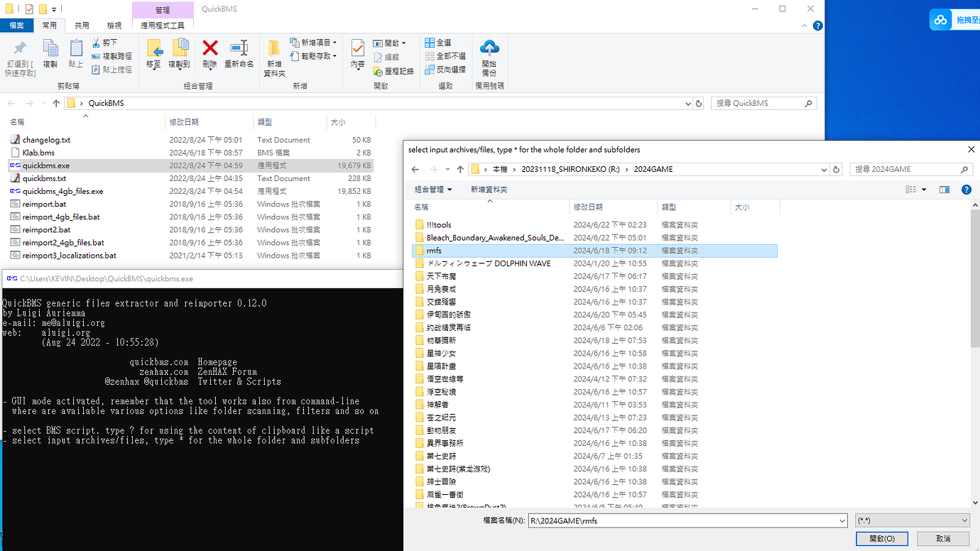Click 釘選到快速存取 pin icon in ribbon
The image size is (980, 551).
pos(20,48)
